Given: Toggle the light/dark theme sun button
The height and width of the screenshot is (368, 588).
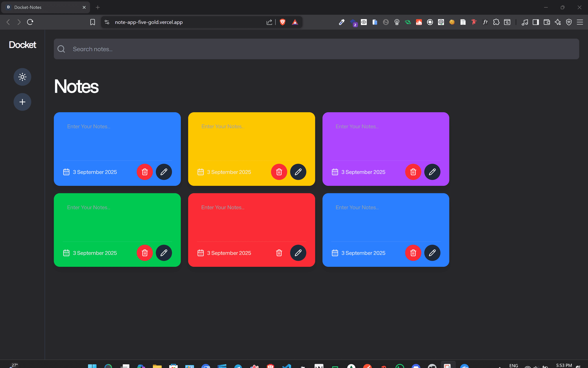Looking at the screenshot, I should pyautogui.click(x=22, y=77).
